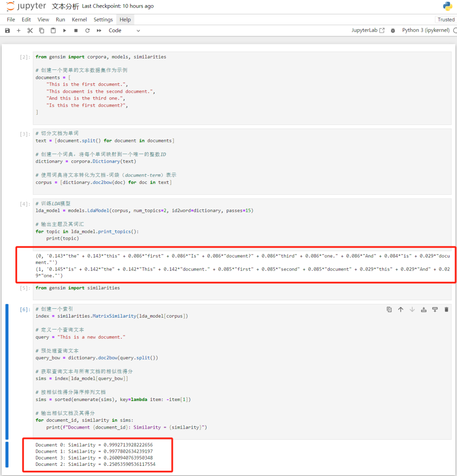Click the print(topic) line in cell 4
Viewport: 457px width, 476px height.
(63, 238)
